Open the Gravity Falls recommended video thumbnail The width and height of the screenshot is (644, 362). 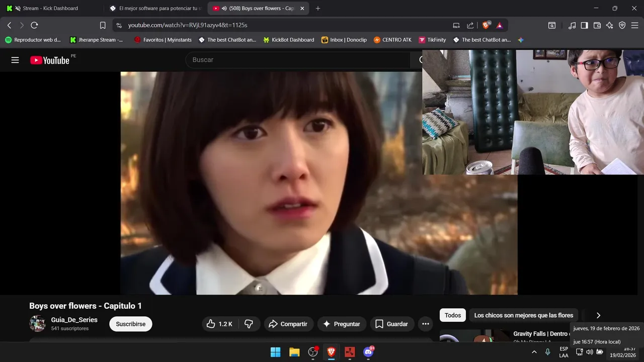point(475,336)
